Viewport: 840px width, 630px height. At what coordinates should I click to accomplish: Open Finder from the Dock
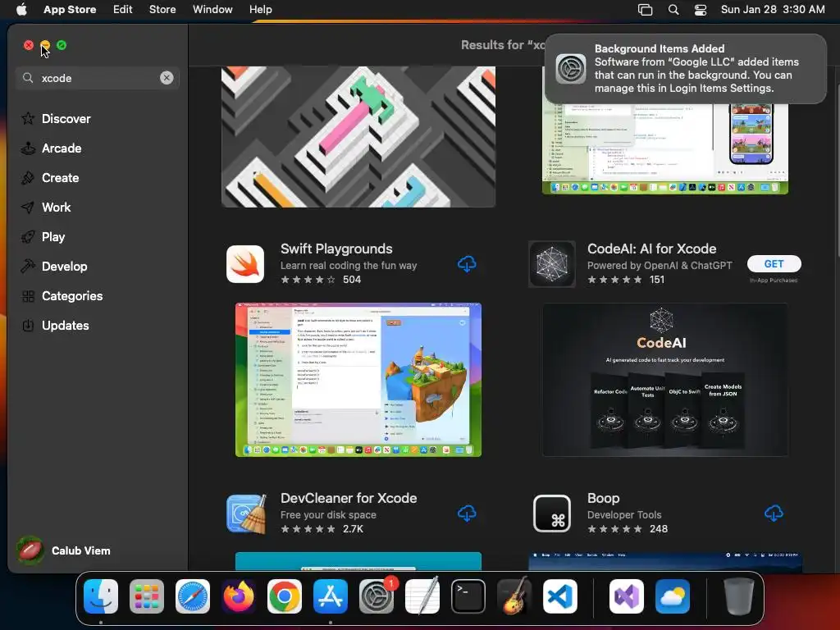point(101,596)
